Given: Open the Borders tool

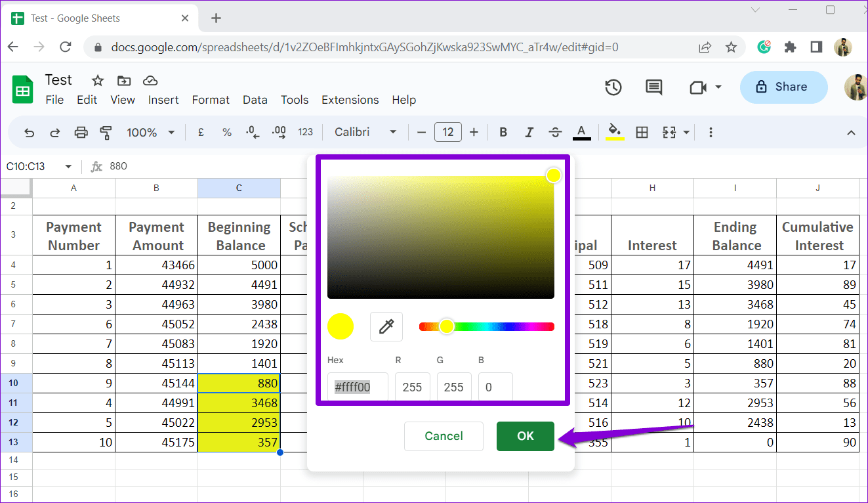Looking at the screenshot, I should pos(642,133).
